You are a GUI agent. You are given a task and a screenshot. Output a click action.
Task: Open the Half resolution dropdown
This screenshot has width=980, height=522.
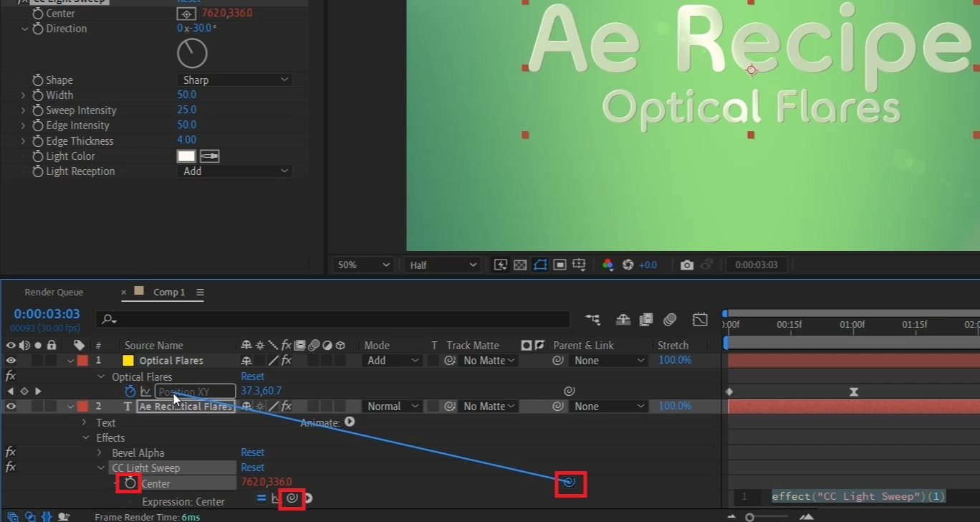pos(442,265)
